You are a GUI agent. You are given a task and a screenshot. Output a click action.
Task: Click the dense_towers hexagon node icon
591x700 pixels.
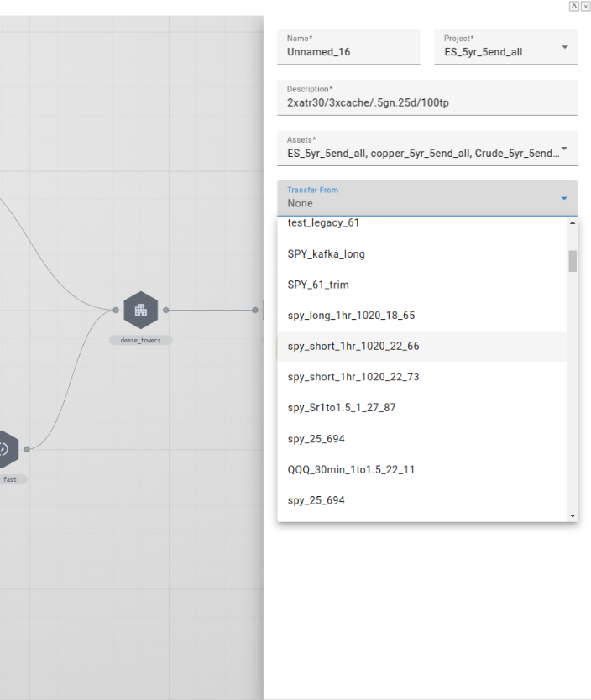(x=140, y=310)
